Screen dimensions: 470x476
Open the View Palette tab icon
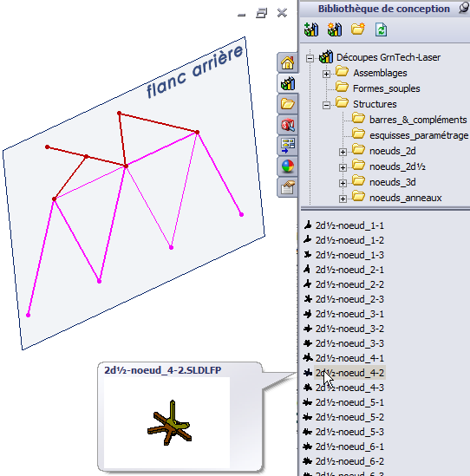pyautogui.click(x=287, y=146)
